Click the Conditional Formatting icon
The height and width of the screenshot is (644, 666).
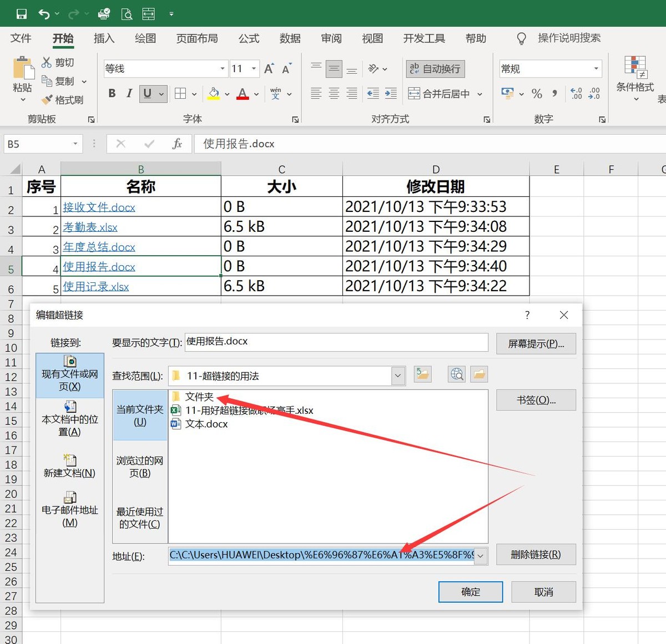pyautogui.click(x=635, y=67)
